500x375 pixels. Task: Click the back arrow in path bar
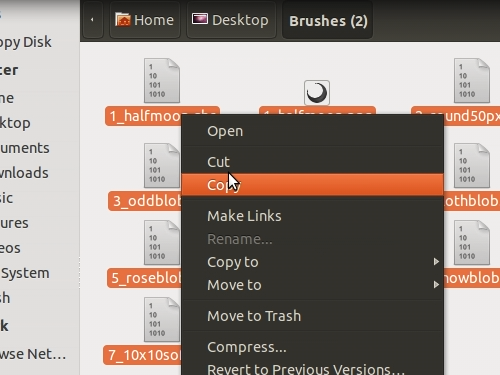92,20
